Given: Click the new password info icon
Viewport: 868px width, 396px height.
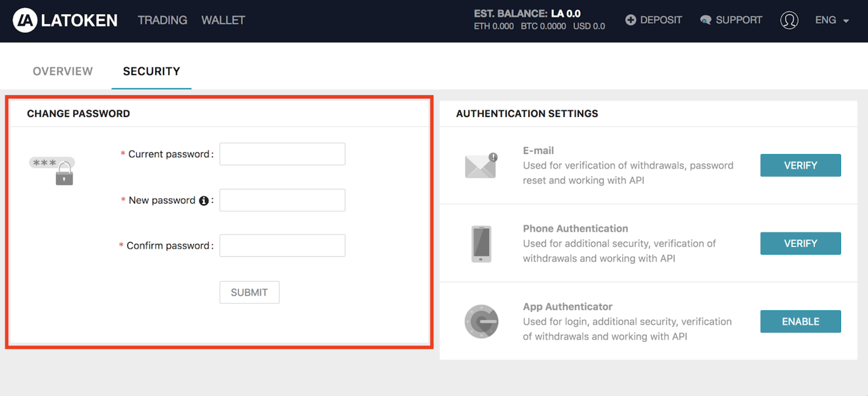Looking at the screenshot, I should 204,201.
